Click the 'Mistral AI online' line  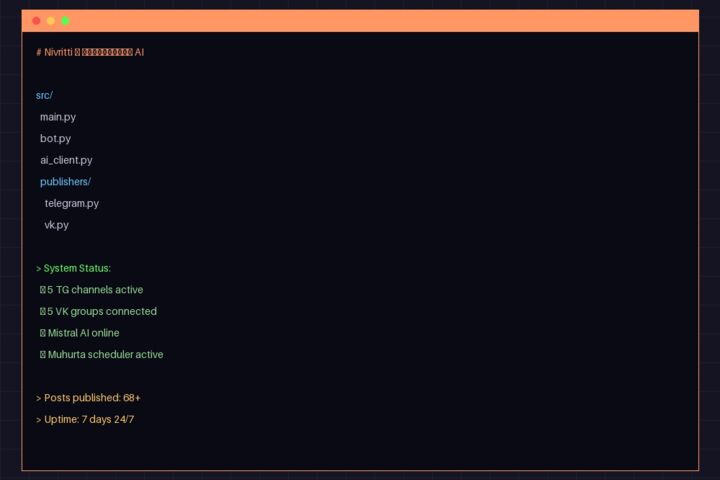coord(79,333)
